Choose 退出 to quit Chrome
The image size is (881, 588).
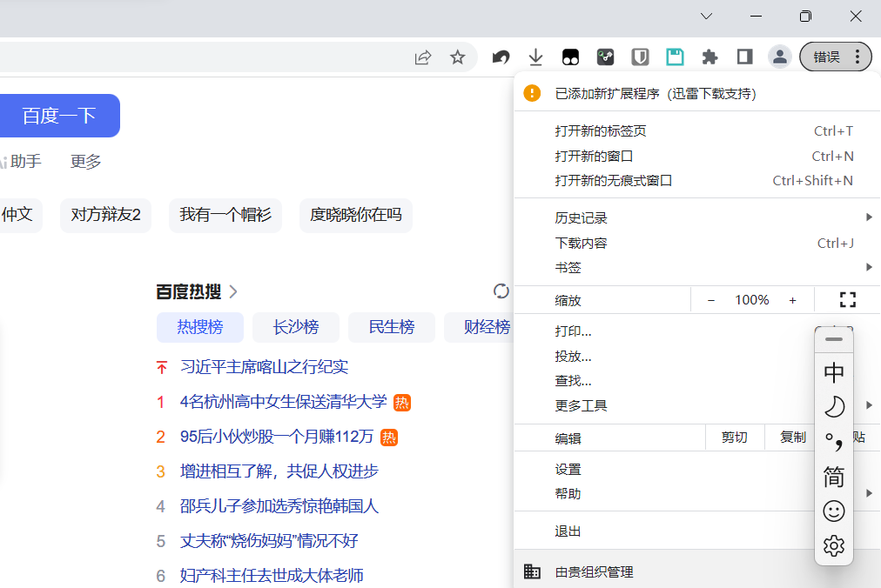[x=663, y=531]
